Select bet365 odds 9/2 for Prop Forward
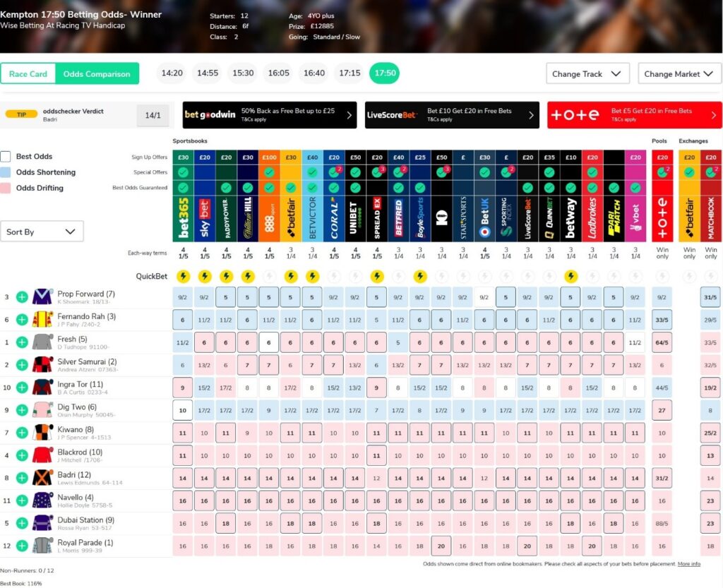This screenshot has width=723, height=588. tap(183, 297)
